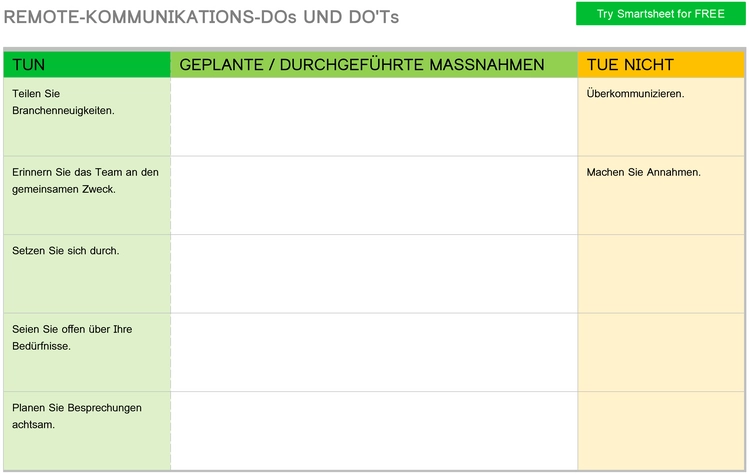Select the cell Seien Sie offen über Ihre Bedürfnisse

coord(87,353)
